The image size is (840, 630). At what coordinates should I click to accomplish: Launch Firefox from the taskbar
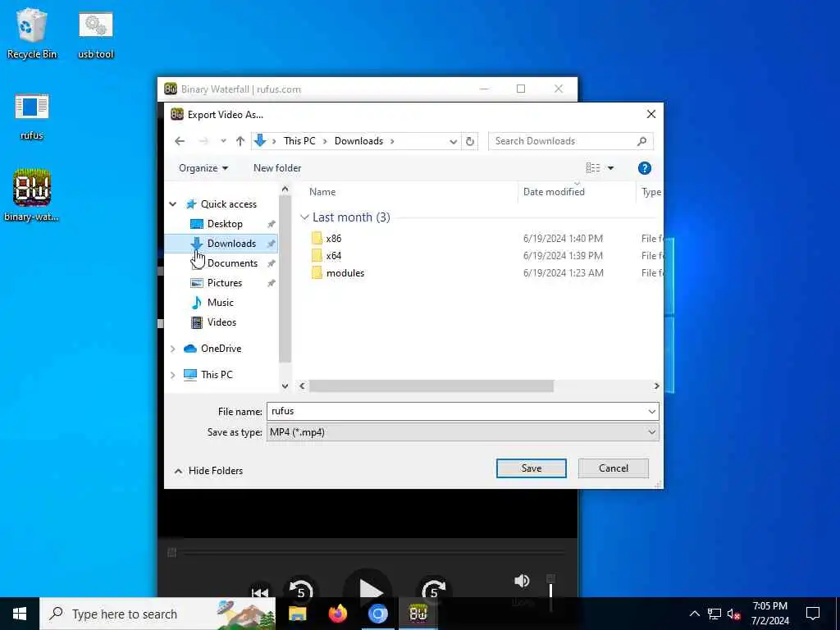pyautogui.click(x=337, y=614)
